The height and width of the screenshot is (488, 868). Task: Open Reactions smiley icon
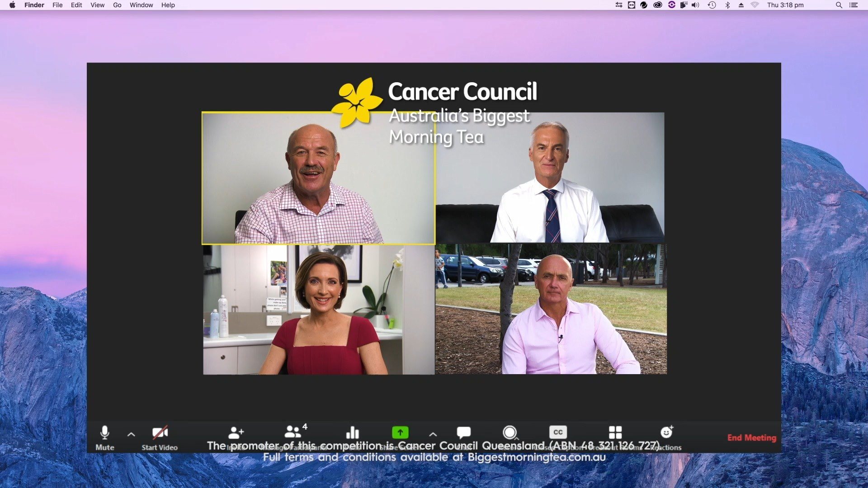(667, 432)
